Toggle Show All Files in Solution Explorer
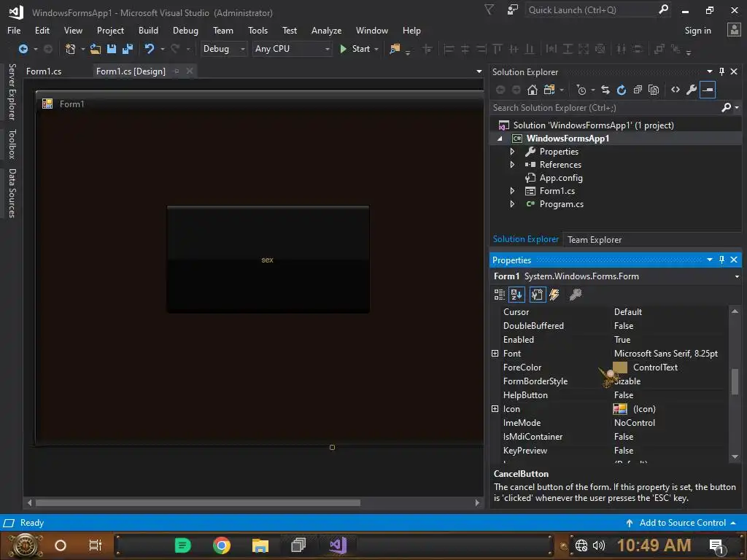 tap(654, 90)
